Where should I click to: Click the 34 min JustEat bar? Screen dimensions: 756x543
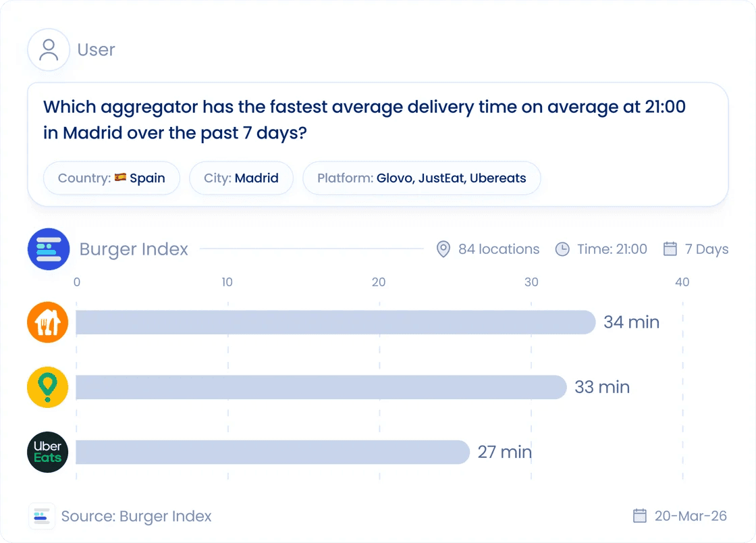pyautogui.click(x=336, y=322)
